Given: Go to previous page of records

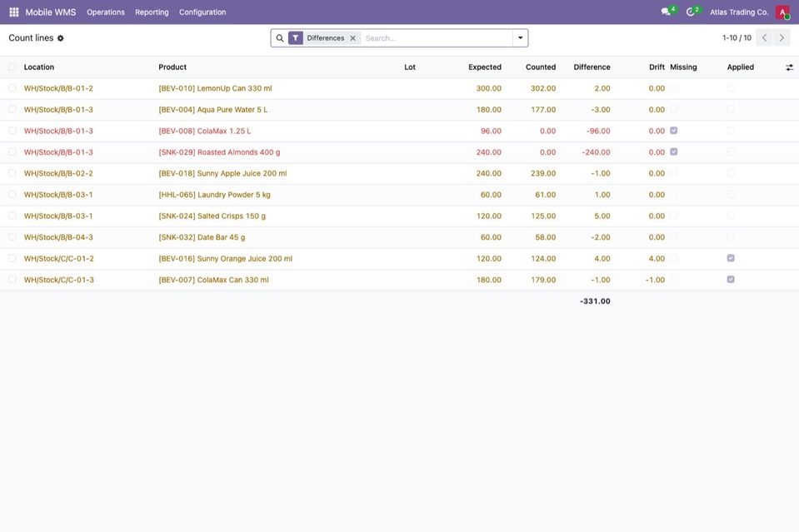Looking at the screenshot, I should (764, 37).
